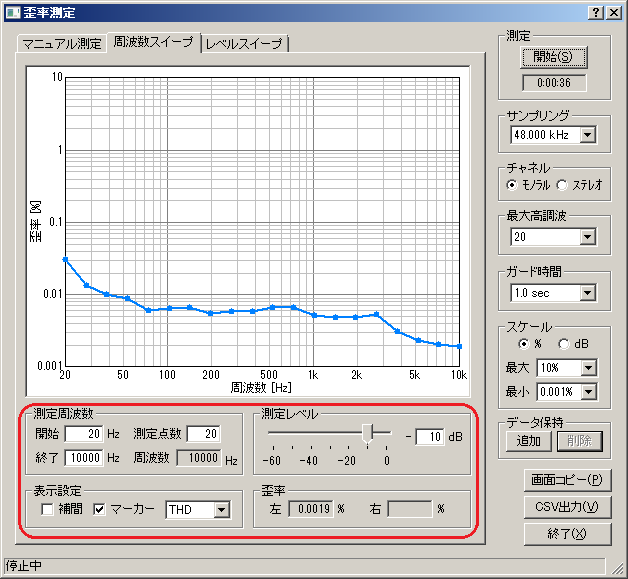Close the 歪率測定 window
This screenshot has height=579, width=628.
614,12
